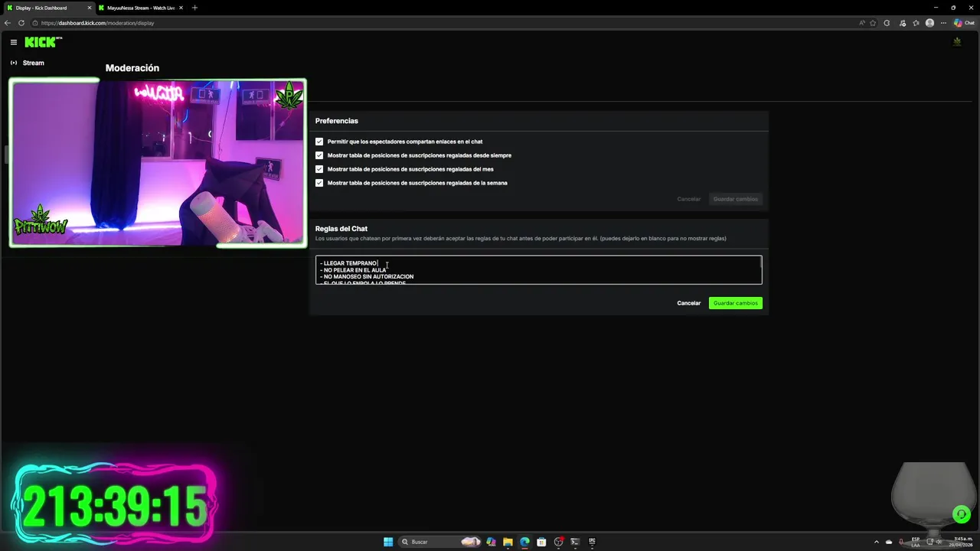Click the KICK logo
Viewport: 980px width, 551px height.
coord(43,42)
